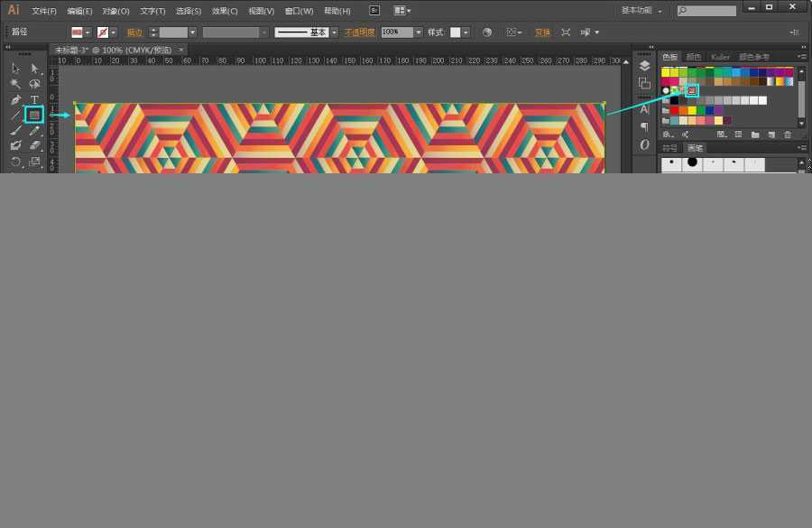Pick the white swatch in grayscale row
The image size is (812, 528).
(762, 100)
